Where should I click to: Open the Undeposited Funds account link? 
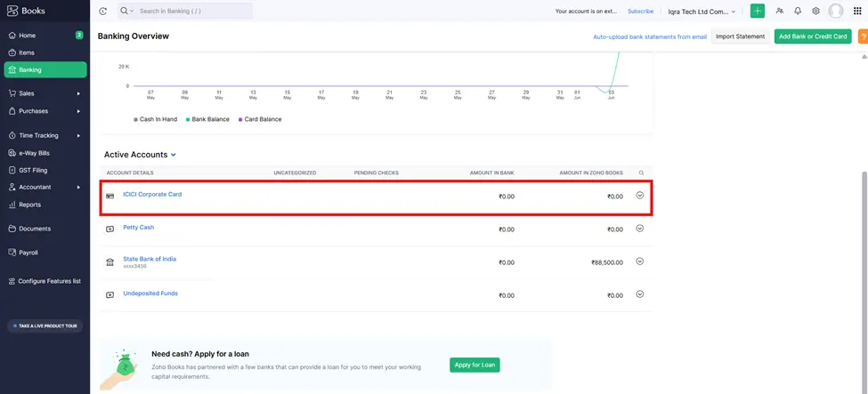[x=150, y=293]
